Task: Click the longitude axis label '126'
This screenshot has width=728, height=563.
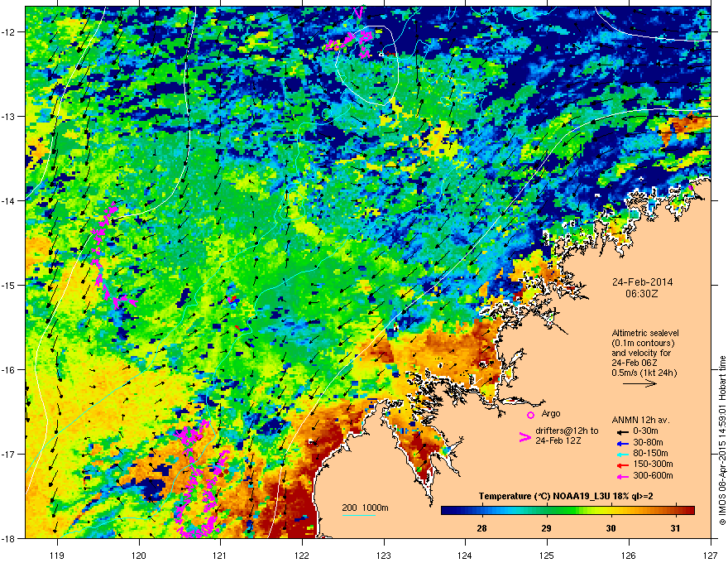Action: coord(629,555)
